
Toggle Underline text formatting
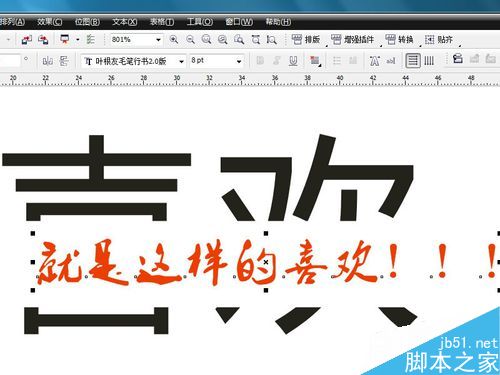coord(293,61)
